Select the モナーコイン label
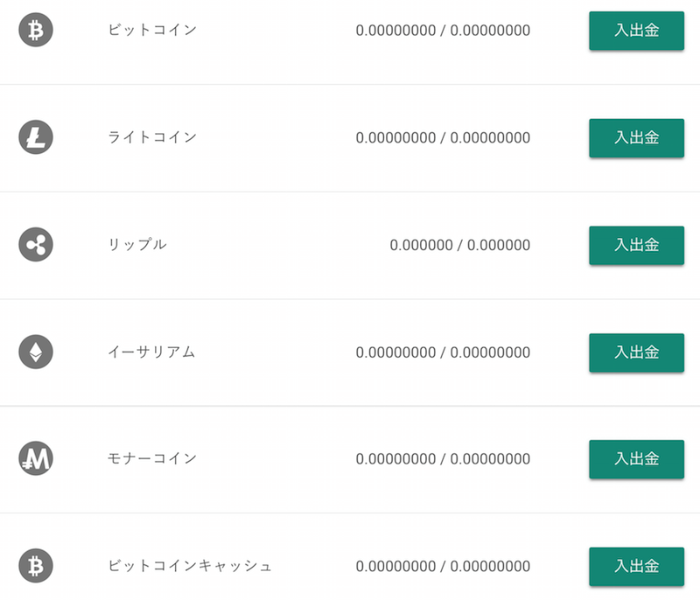The height and width of the screenshot is (600, 700). [x=152, y=458]
